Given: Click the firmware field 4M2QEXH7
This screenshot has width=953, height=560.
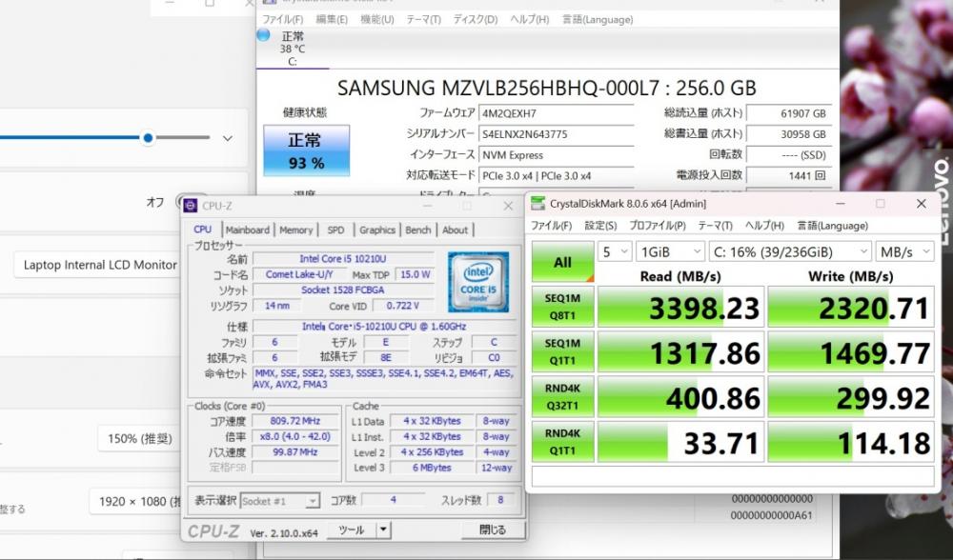Looking at the screenshot, I should [x=557, y=113].
